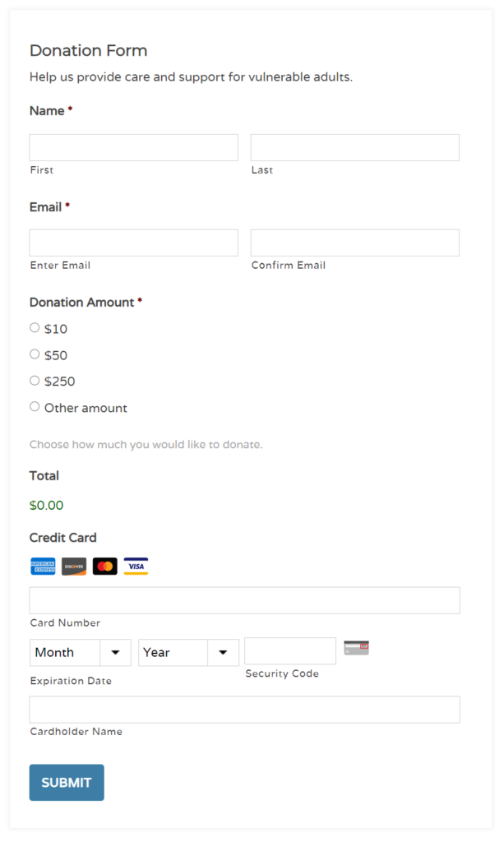504x842 pixels.
Task: Select the $10 donation option
Action: coord(34,327)
